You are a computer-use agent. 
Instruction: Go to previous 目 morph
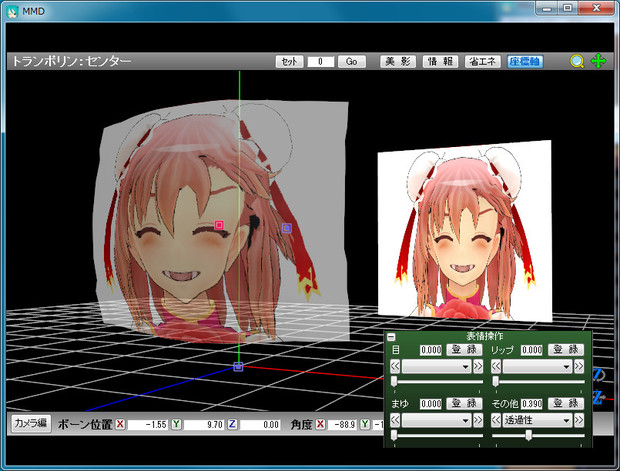(395, 367)
